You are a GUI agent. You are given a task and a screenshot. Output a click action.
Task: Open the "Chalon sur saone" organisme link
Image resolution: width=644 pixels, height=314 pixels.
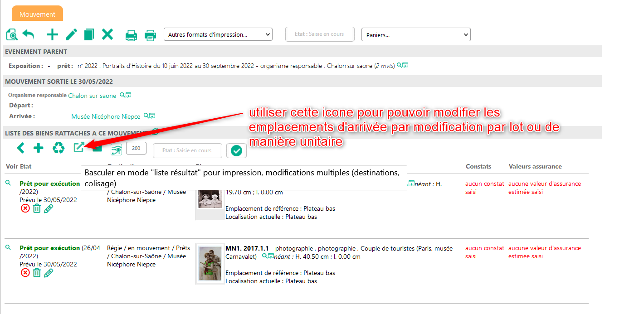coord(92,96)
